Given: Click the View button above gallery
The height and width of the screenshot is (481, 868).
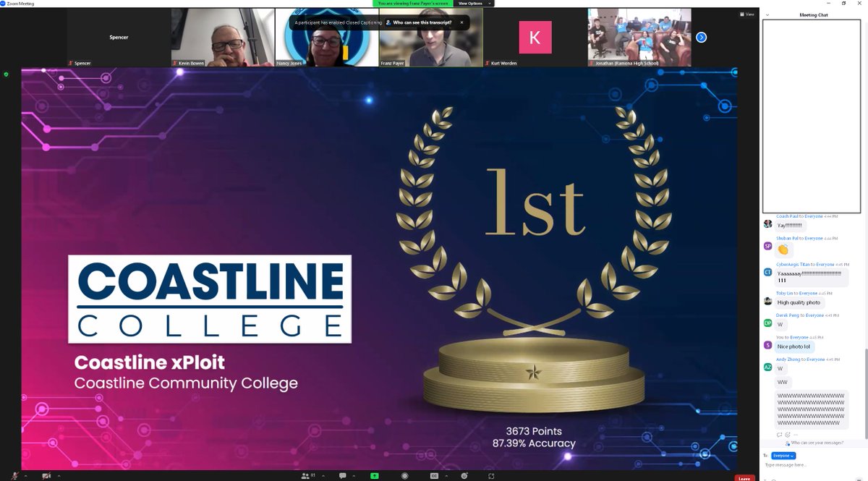Looking at the screenshot, I should (x=747, y=14).
